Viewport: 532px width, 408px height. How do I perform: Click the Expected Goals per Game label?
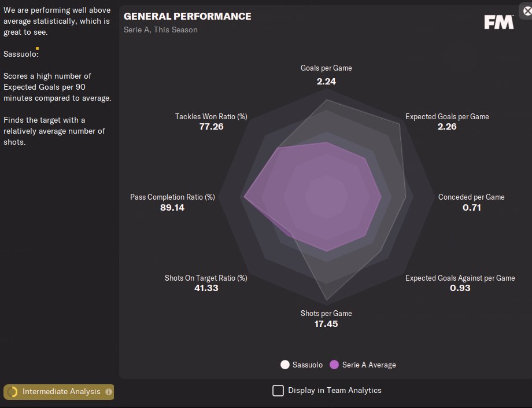[447, 117]
